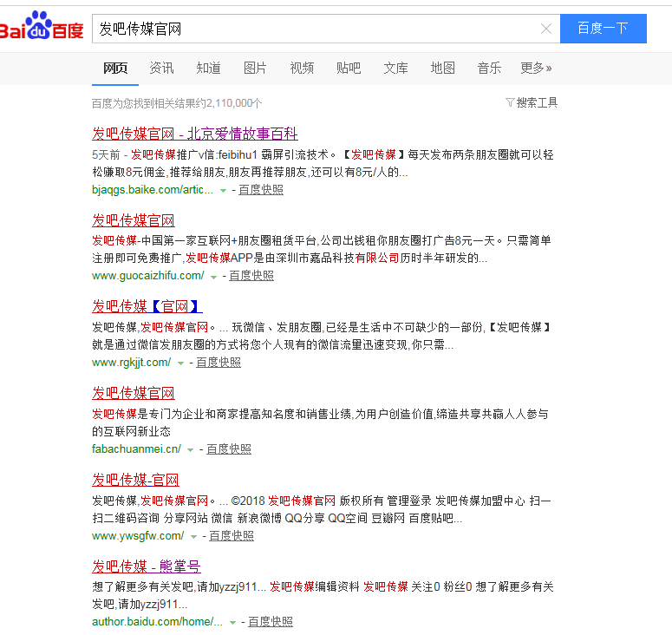Click the author.baidu.com/home/ URL
Screen dimensions: 672x635
pyautogui.click(x=157, y=621)
